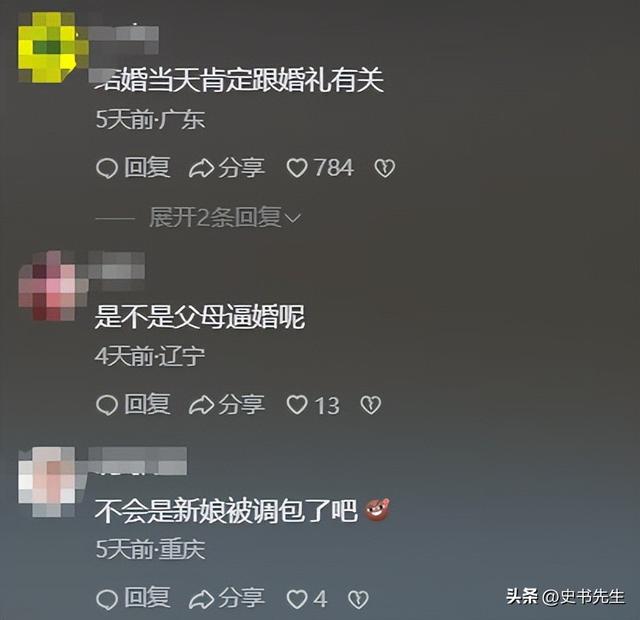Share the comment about 婚礼有关

tap(227, 168)
